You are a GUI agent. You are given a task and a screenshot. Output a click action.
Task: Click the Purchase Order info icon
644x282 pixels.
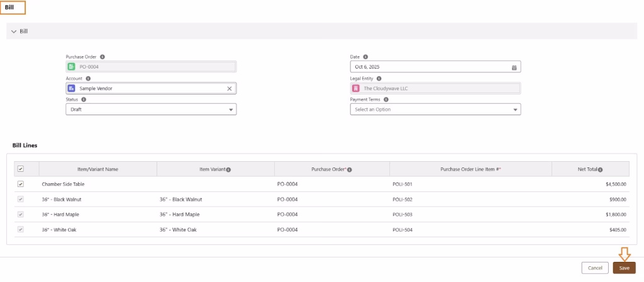click(x=103, y=57)
